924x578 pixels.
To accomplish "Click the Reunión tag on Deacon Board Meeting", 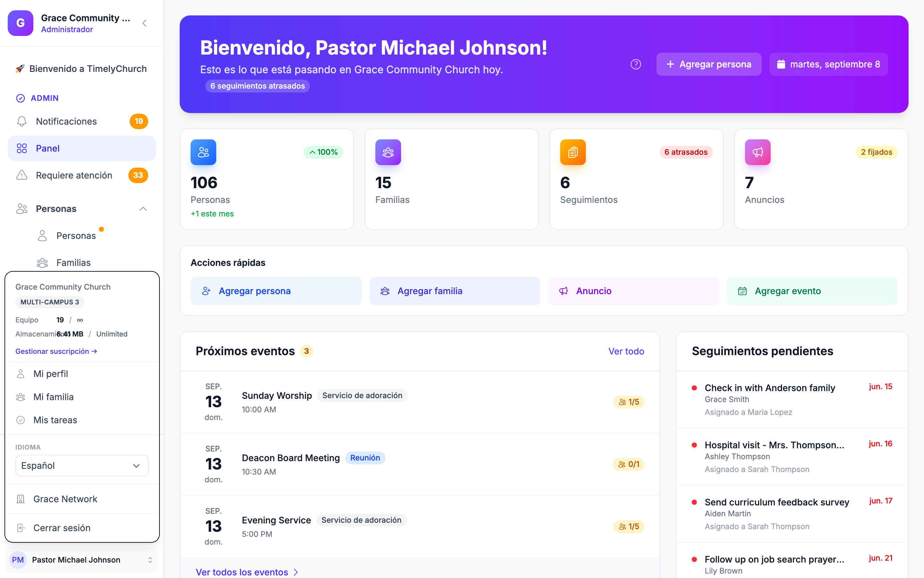I will pyautogui.click(x=365, y=458).
